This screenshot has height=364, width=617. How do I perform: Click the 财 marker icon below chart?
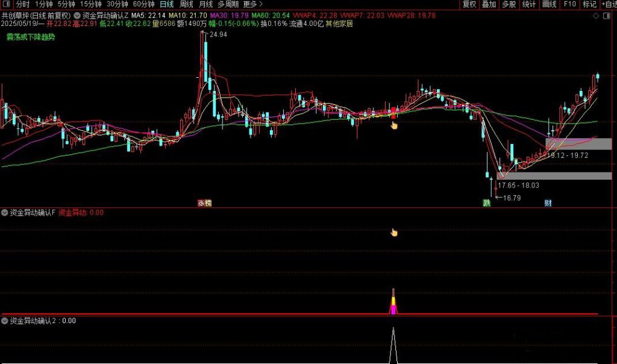coord(548,203)
